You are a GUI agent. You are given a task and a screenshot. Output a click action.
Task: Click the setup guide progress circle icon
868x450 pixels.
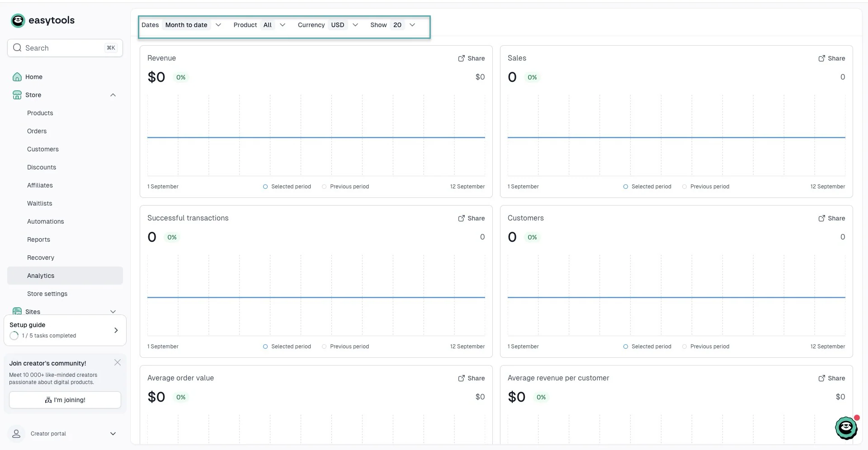pos(14,336)
